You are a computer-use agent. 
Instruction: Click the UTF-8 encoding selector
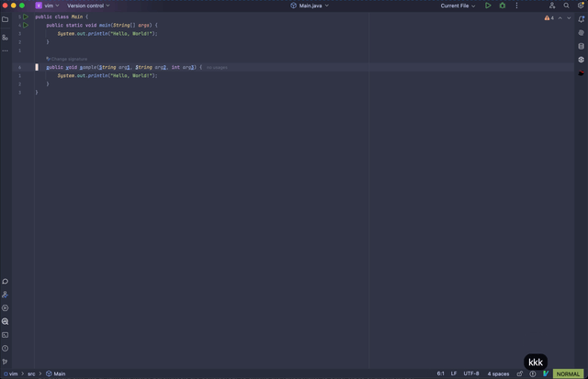(x=471, y=373)
